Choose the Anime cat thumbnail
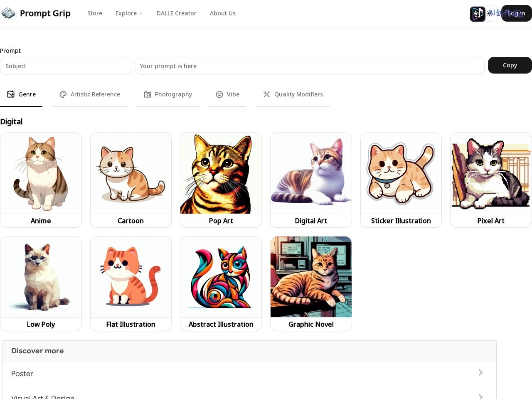Image resolution: width=532 pixels, height=399 pixels. pos(41,173)
